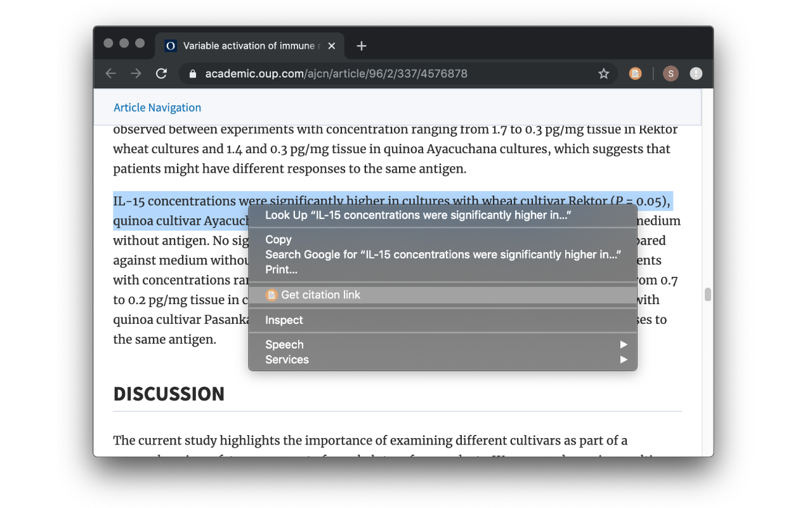The image size is (812, 508).
Task: Go back to the previous page
Action: coord(111,74)
